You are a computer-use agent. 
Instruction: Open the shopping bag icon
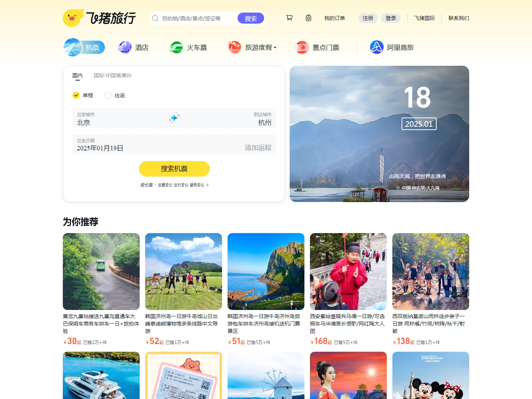coord(308,18)
